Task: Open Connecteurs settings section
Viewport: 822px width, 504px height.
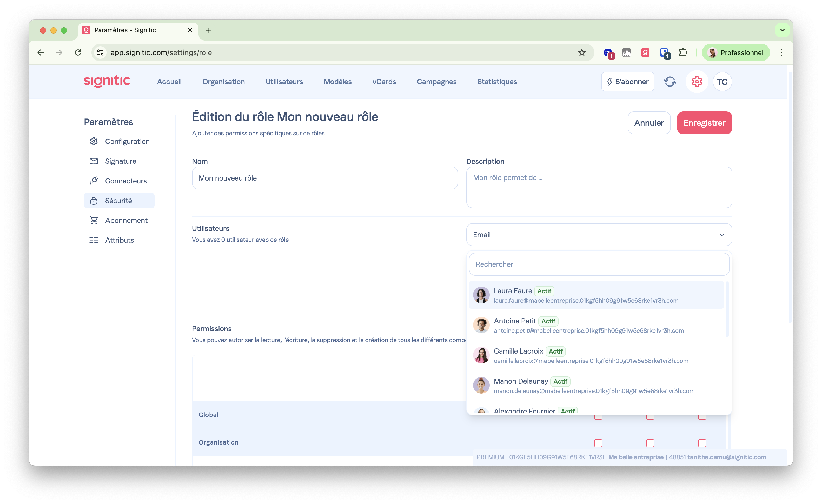Action: coord(126,181)
